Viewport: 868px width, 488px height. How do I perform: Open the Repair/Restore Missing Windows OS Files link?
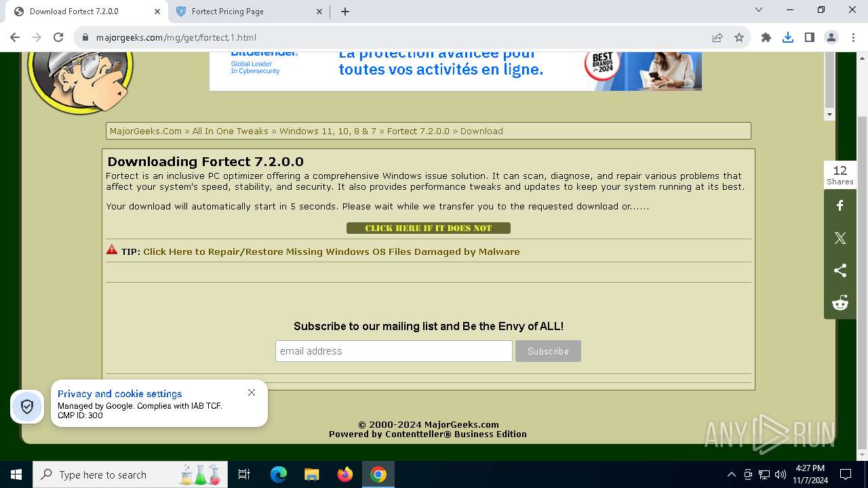[332, 251]
